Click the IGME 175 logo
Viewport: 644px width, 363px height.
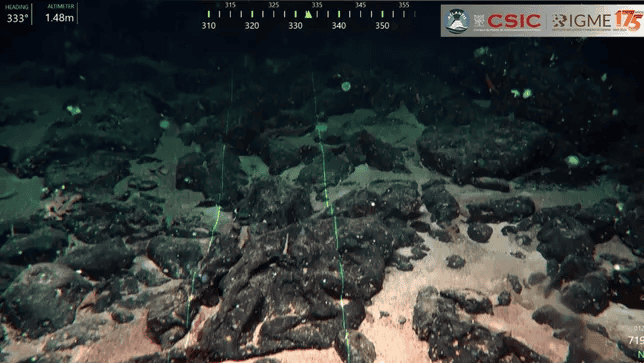click(x=596, y=20)
